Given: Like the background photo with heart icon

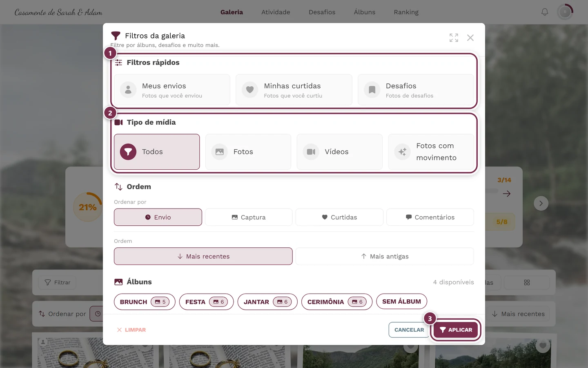Looking at the screenshot, I should point(543,346).
